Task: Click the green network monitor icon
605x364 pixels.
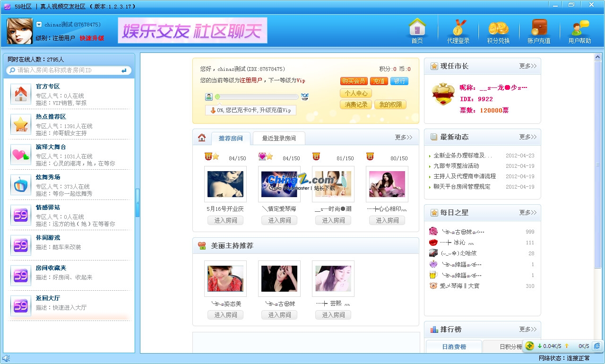Action: tap(530, 346)
